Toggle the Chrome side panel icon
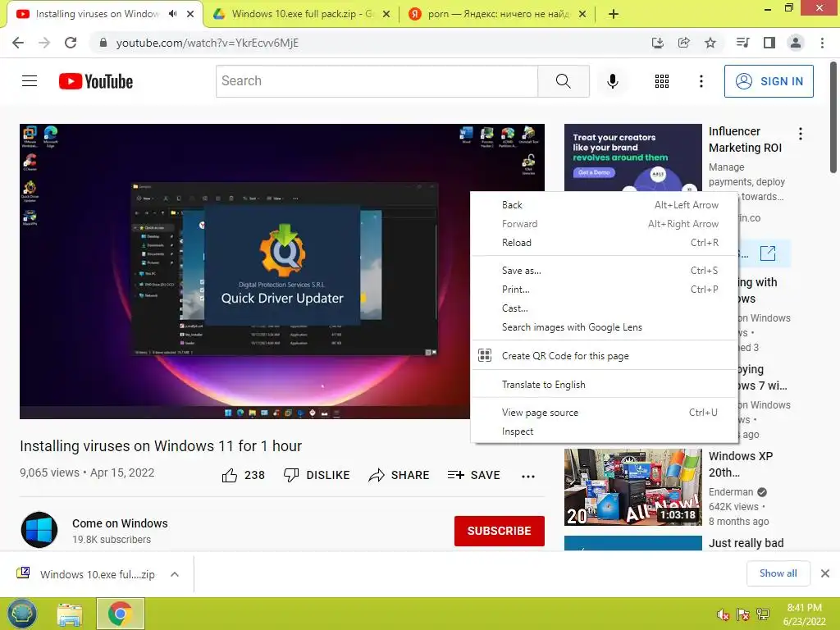Screen dimensions: 840x630 click(x=769, y=43)
